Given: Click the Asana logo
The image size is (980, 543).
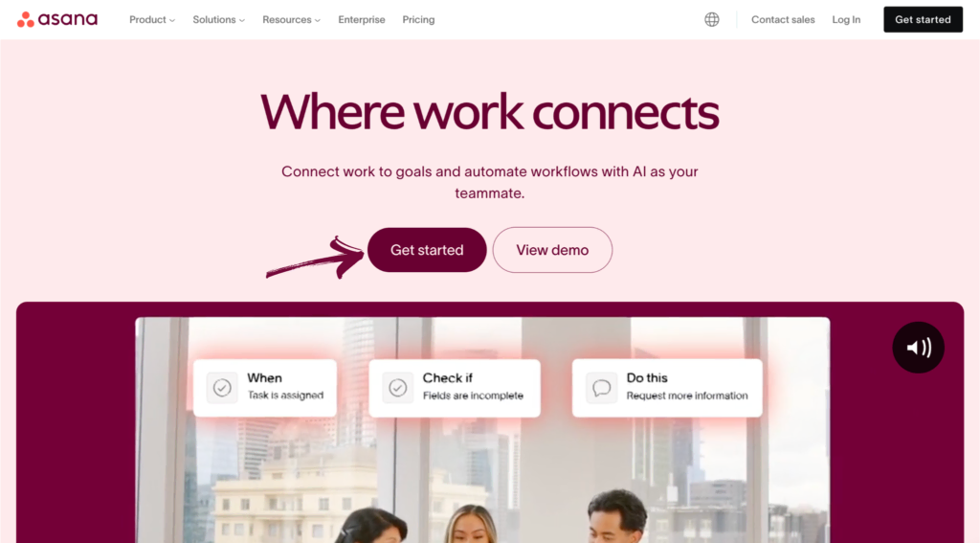Looking at the screenshot, I should pos(56,19).
